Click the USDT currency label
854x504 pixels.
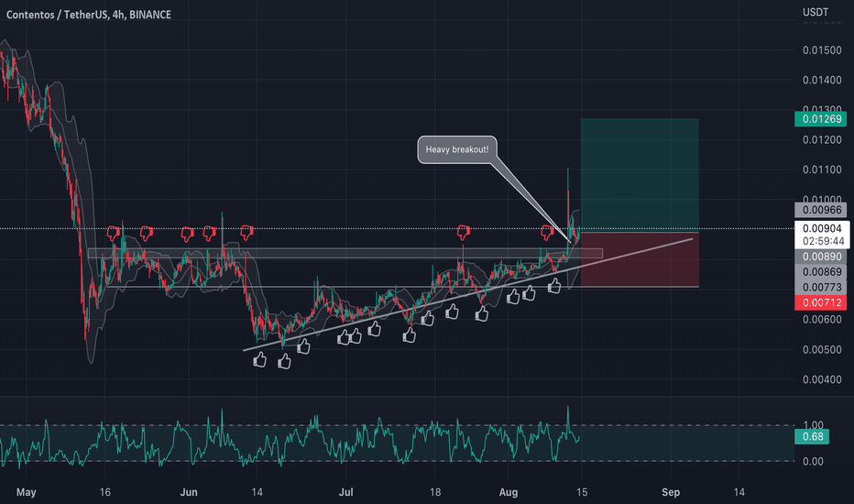816,12
